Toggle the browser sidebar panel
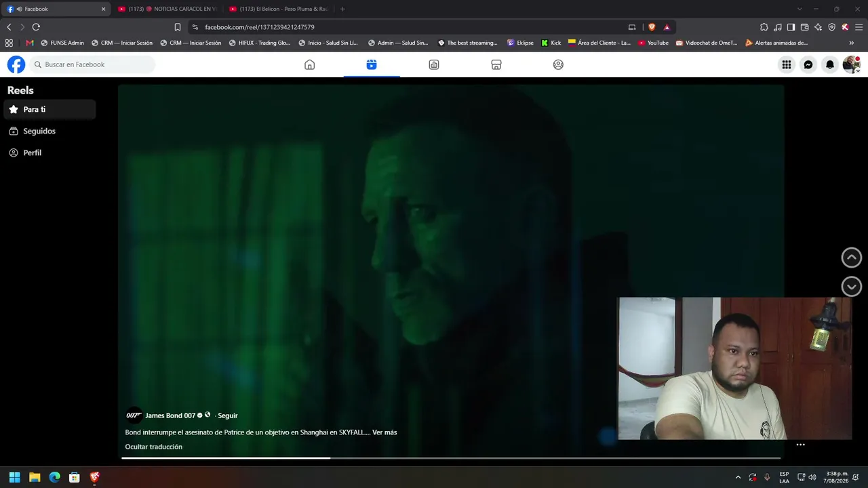Image resolution: width=868 pixels, height=488 pixels. [x=791, y=27]
